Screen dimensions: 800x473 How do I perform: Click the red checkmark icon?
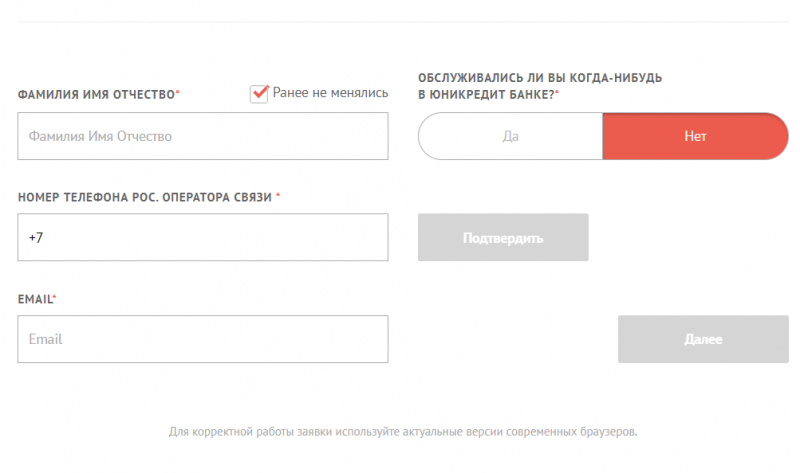pos(260,92)
